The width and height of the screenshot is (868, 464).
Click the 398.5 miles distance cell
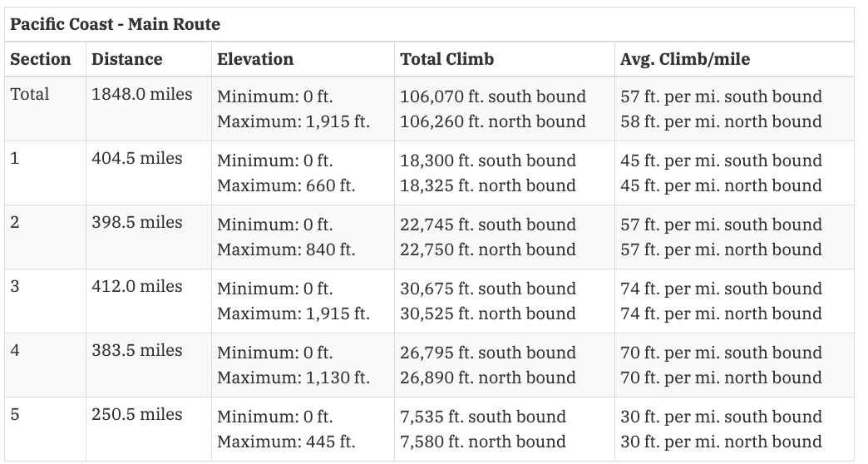pyautogui.click(x=136, y=223)
